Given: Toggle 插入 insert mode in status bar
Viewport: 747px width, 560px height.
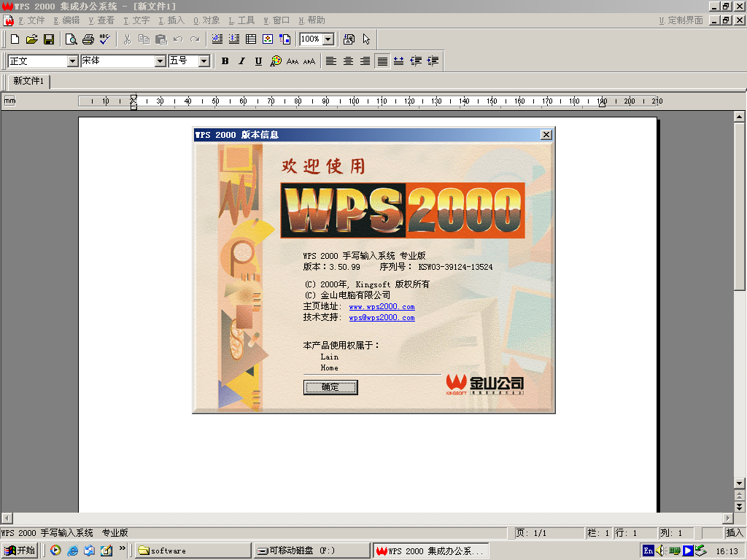Looking at the screenshot, I should click(734, 533).
